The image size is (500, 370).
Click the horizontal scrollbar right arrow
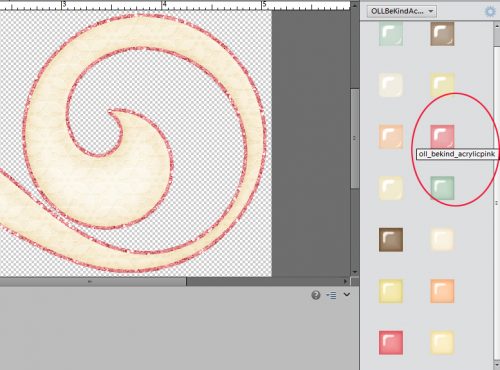[x=346, y=282]
